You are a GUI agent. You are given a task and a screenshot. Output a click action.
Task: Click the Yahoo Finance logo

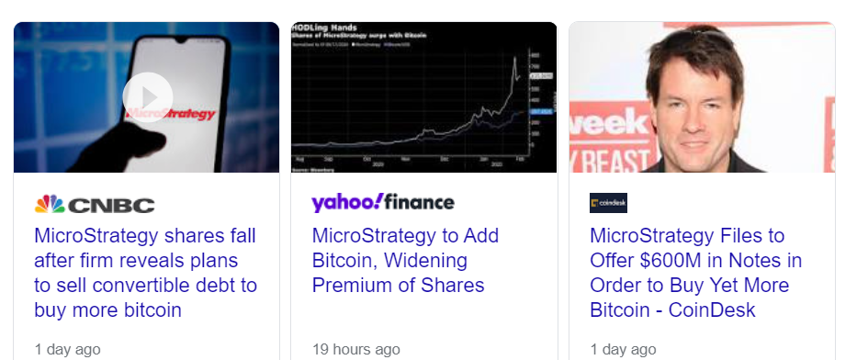pos(383,203)
